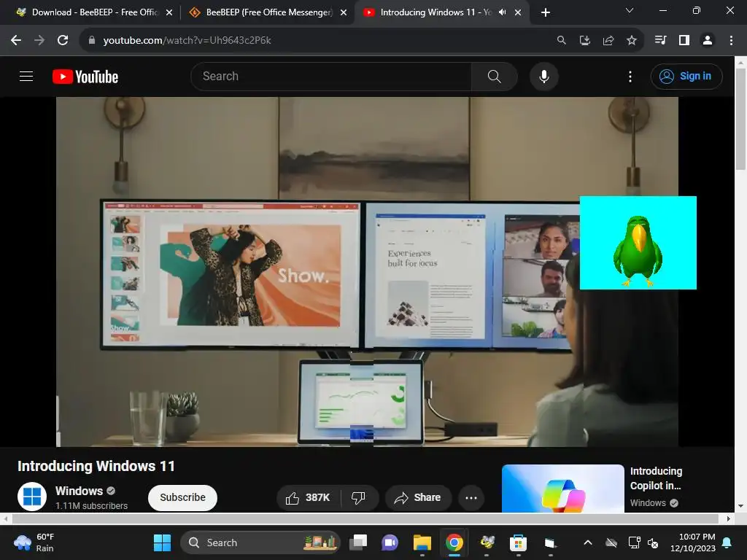Sign in to YouTube
747x560 pixels.
click(x=686, y=76)
